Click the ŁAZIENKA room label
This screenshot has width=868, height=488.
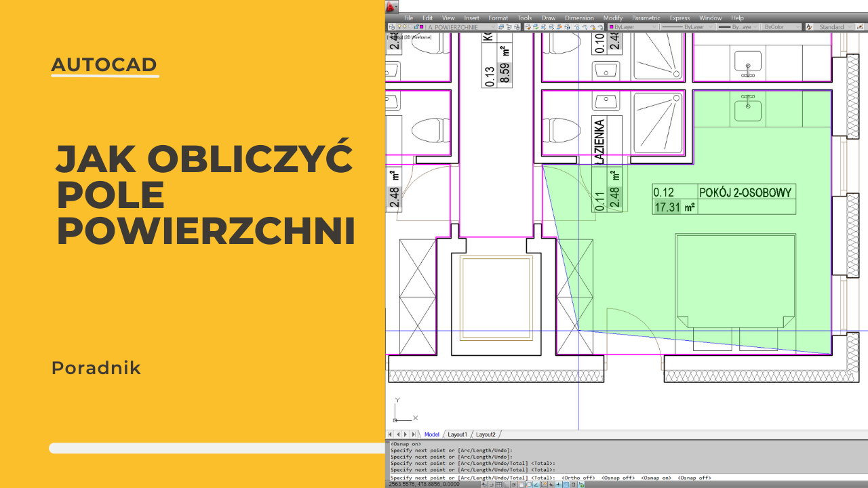[598, 142]
